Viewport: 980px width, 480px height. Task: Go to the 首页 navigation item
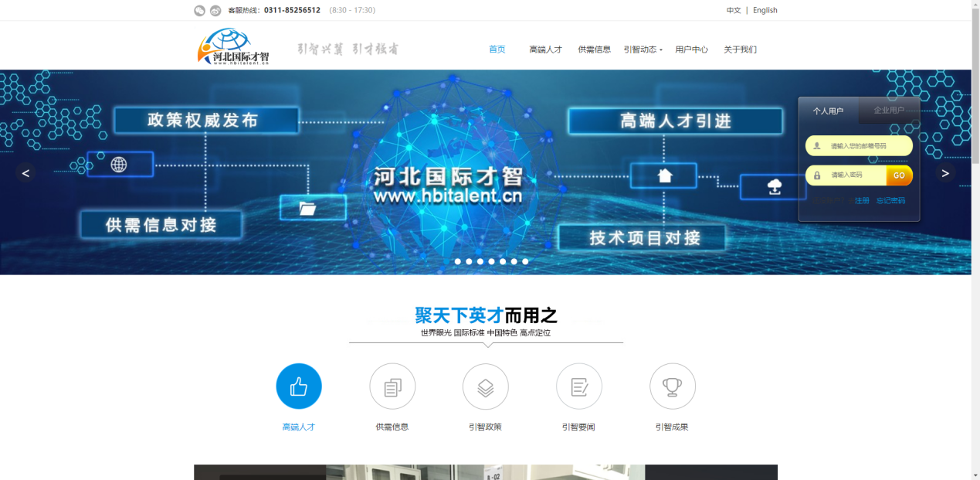[497, 49]
